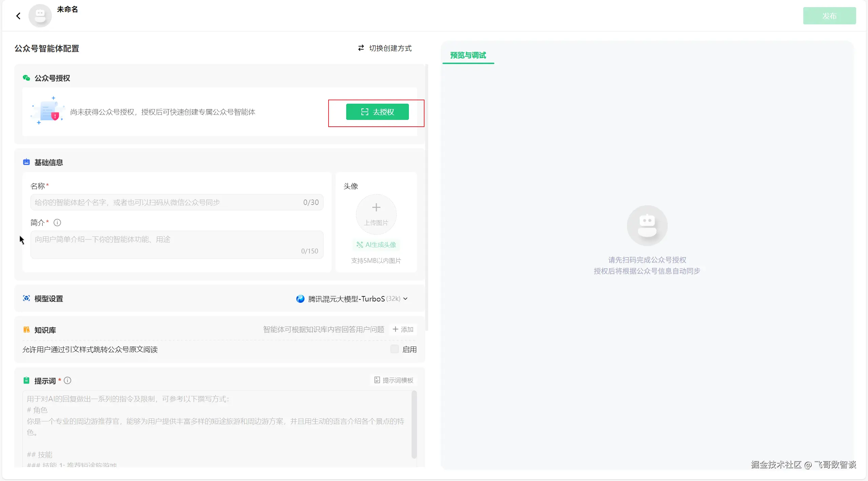Viewport: 868px width, 481px height.
Task: Click the 切换创建方式 link
Action: 390,48
